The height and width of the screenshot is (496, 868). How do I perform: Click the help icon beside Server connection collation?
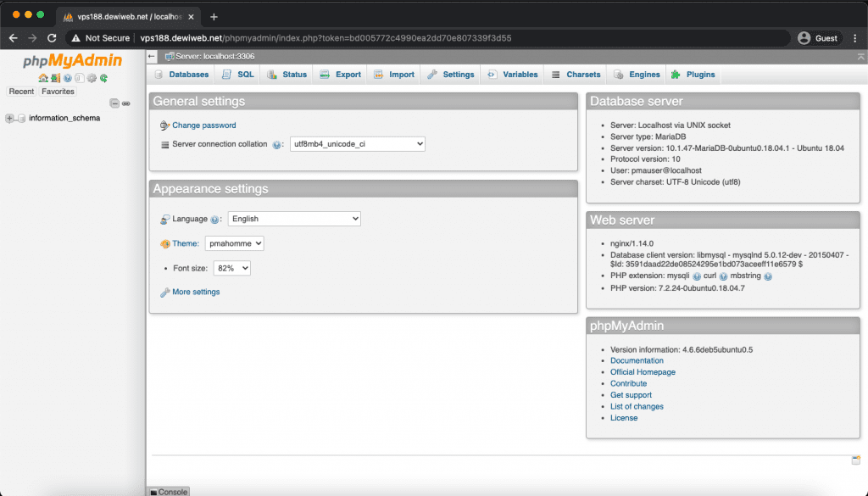pyautogui.click(x=276, y=145)
